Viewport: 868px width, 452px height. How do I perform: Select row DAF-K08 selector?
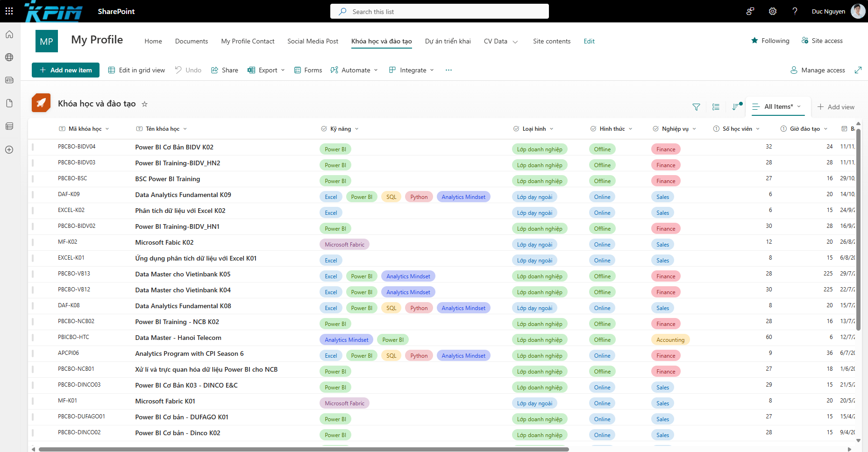[33, 306]
